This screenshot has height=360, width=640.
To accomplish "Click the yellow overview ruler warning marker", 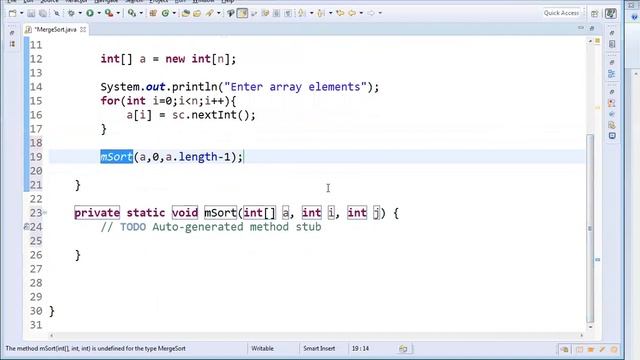I will point(598,108).
